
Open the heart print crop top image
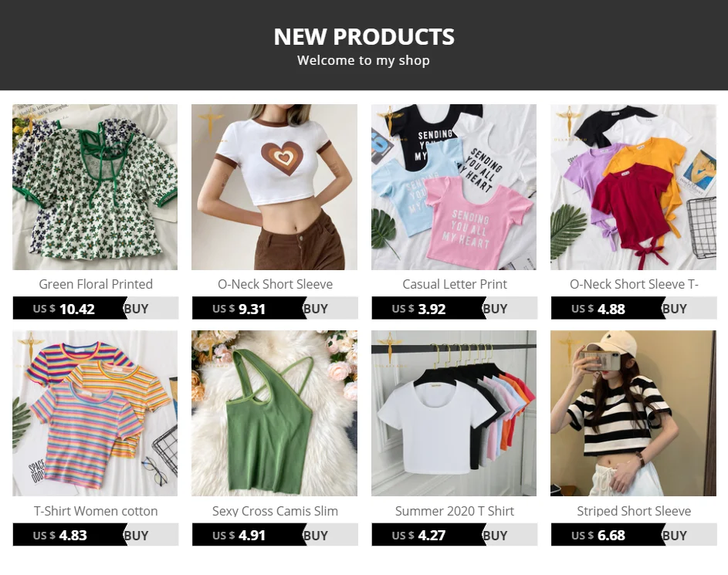click(x=274, y=187)
